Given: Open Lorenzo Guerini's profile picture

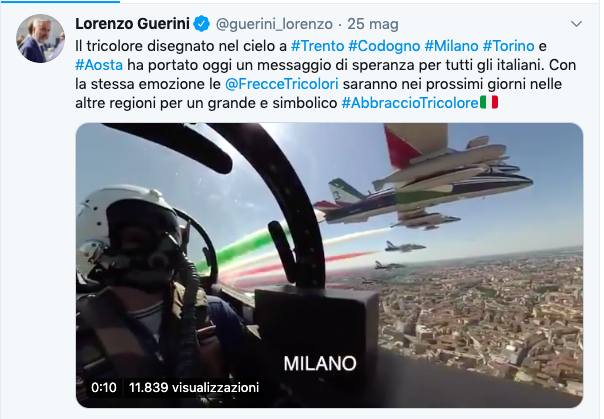Looking at the screenshot, I should pyautogui.click(x=40, y=39).
